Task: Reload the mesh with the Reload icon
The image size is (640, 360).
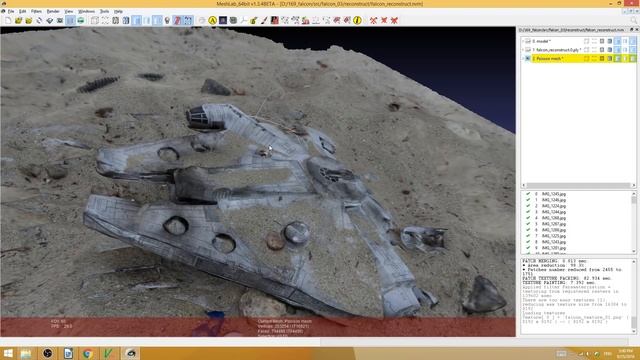Action: pos(39,20)
